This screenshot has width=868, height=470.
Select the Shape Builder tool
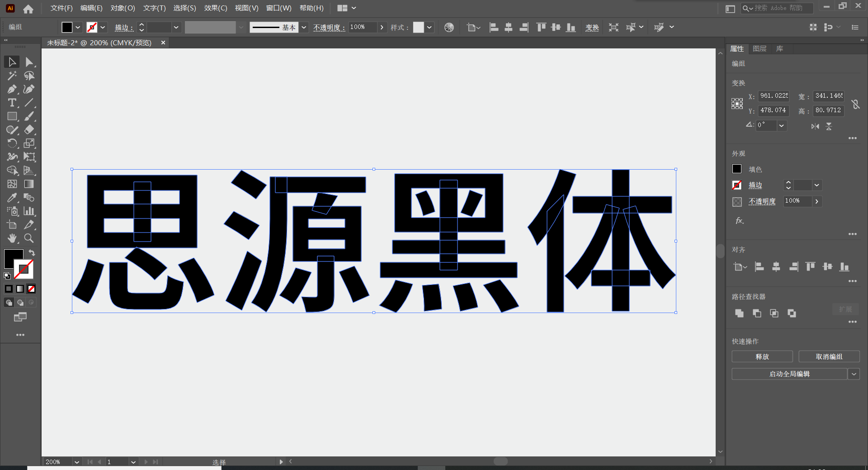12,171
